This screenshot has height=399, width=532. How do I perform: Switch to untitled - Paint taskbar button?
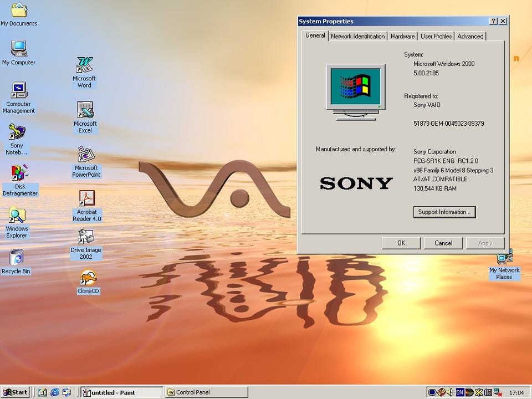click(x=122, y=392)
